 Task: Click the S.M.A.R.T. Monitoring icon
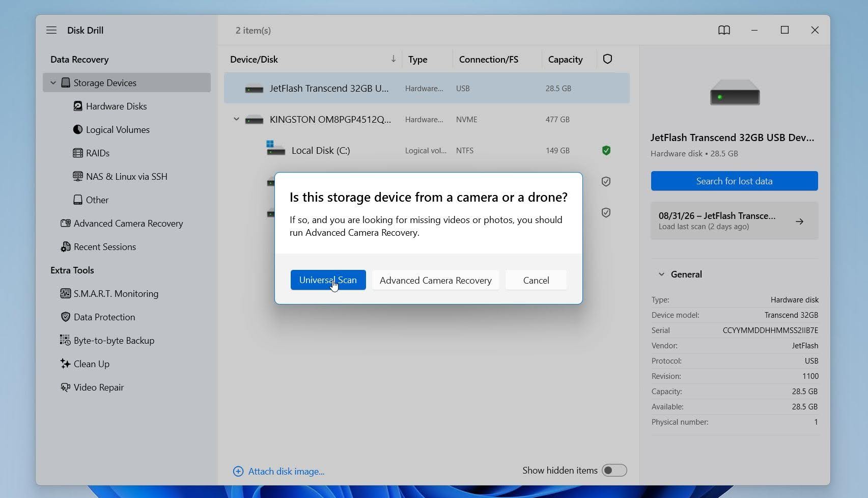click(x=66, y=293)
